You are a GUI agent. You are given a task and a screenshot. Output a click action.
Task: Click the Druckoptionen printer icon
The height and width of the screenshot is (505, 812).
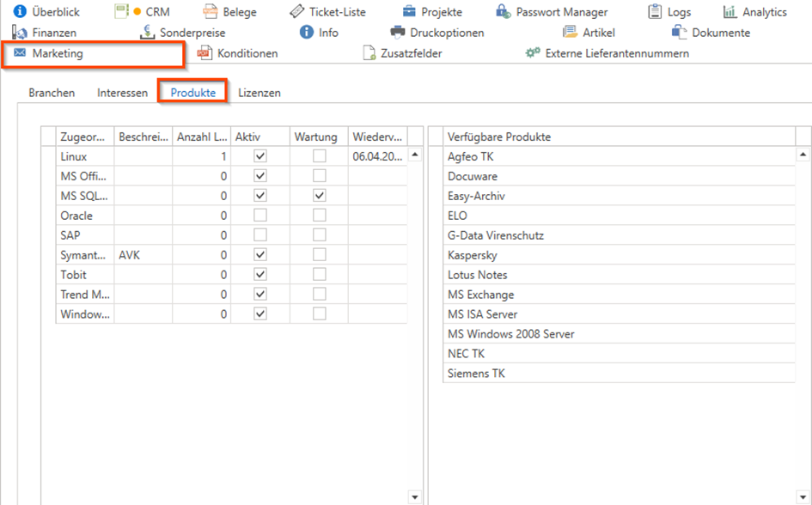398,33
